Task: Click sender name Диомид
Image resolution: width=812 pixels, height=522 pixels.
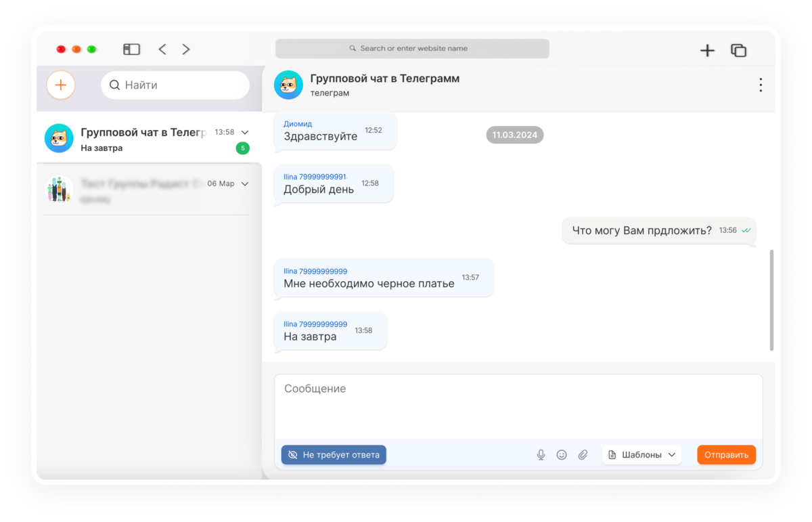Action: point(298,124)
